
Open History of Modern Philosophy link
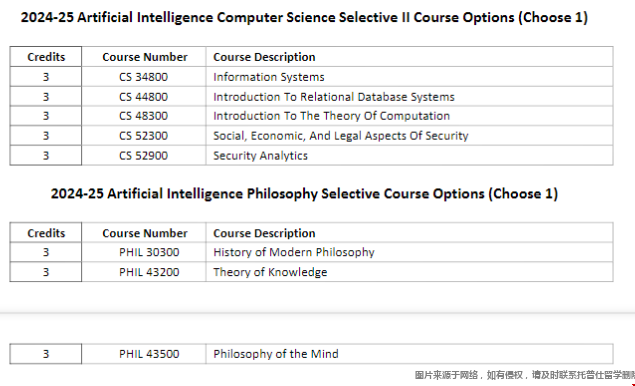point(294,252)
